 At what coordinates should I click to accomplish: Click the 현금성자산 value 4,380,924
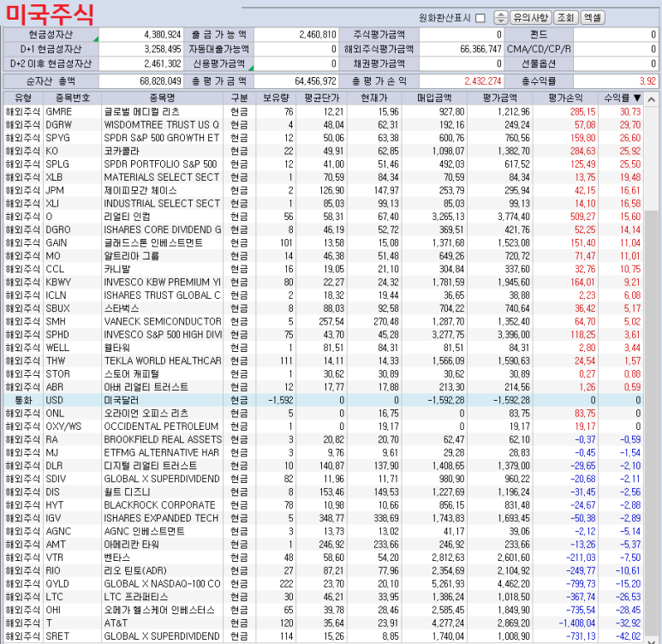tap(141, 34)
